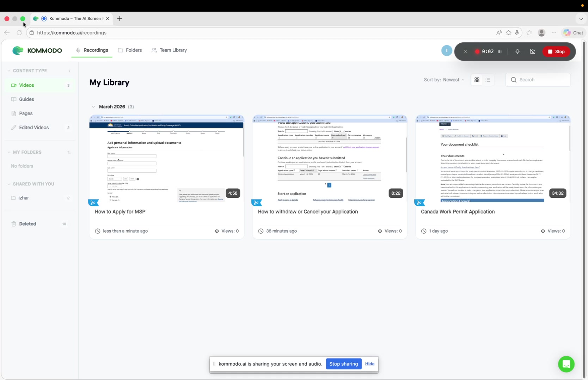This screenshot has height=380, width=588.
Task: Open a new browser tab
Action: point(120,19)
